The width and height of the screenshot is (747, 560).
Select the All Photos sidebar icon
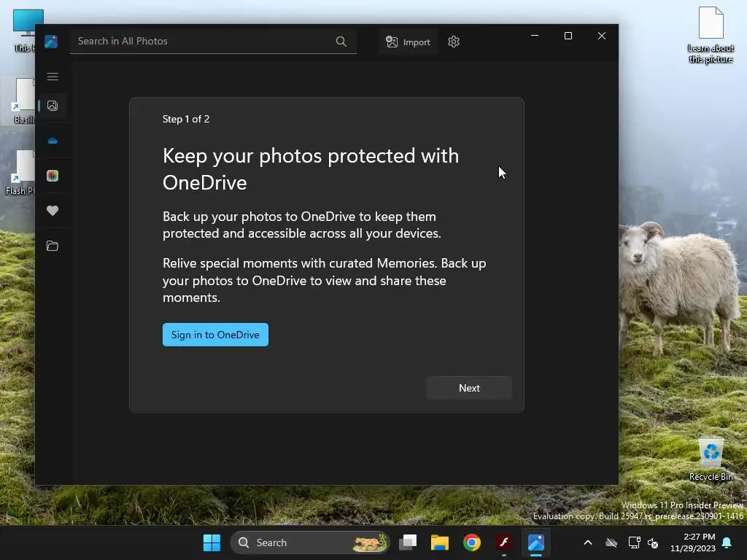(x=53, y=106)
